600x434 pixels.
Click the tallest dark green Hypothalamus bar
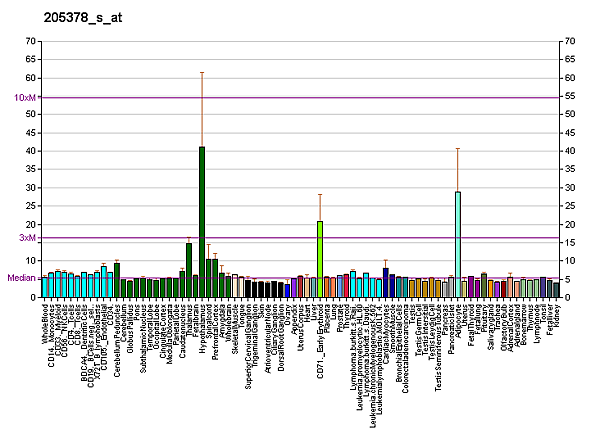pos(202,222)
